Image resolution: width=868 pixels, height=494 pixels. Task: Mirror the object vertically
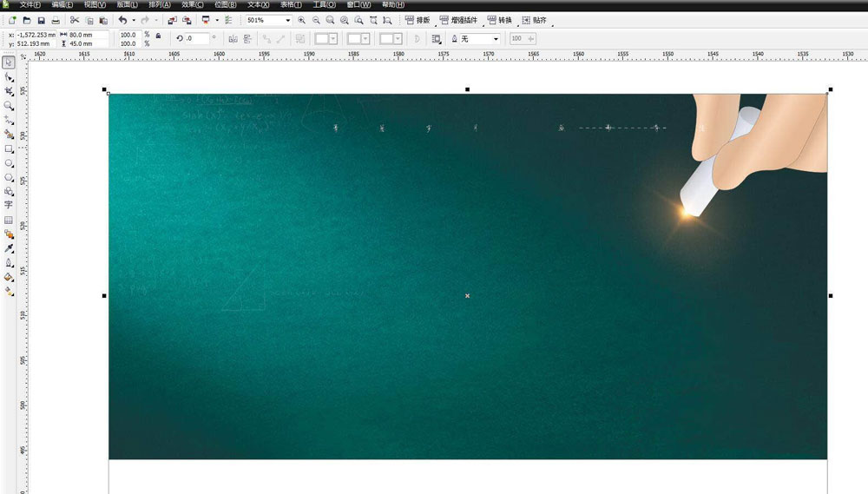(247, 39)
